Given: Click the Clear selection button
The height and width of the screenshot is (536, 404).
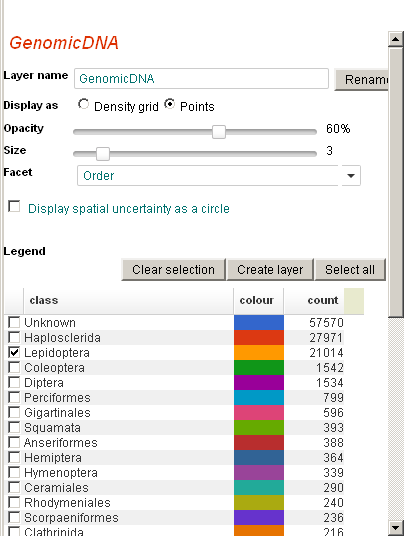Looking at the screenshot, I should tap(173, 270).
